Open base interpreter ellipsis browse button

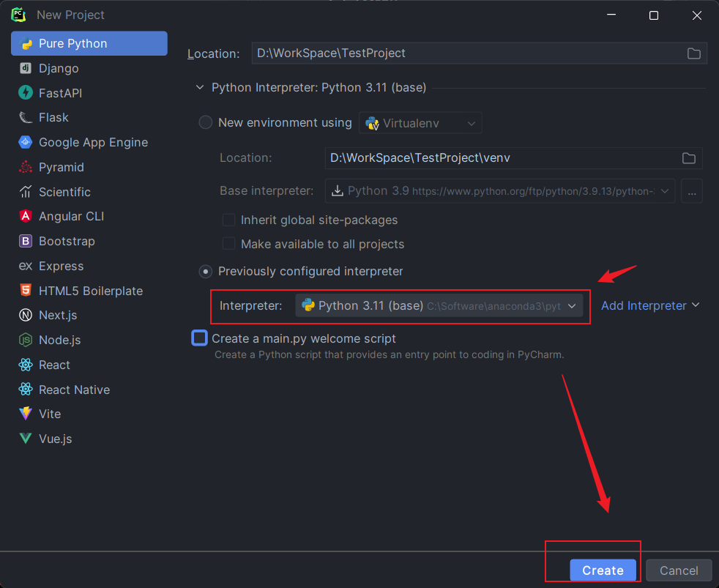[x=692, y=191]
